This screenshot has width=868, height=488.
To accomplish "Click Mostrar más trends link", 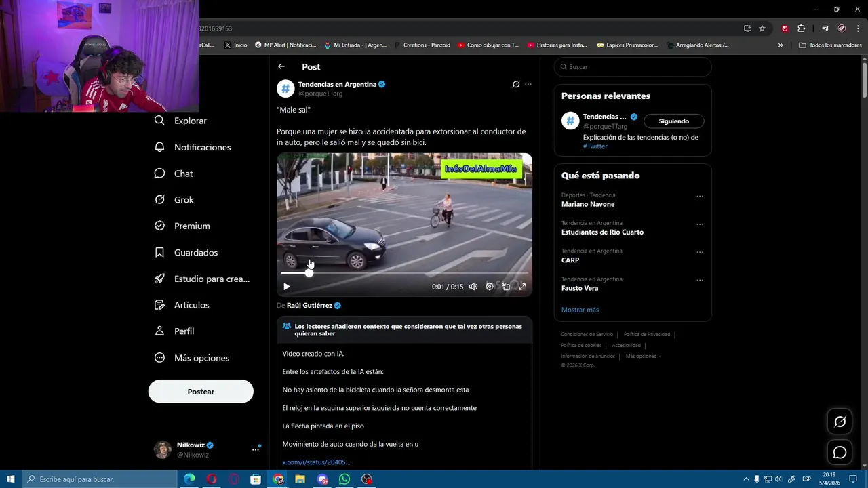I will pos(580,310).
